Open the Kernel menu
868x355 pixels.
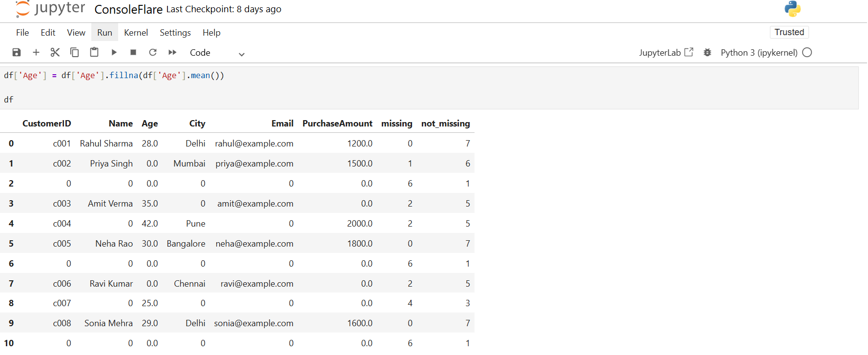tap(136, 33)
